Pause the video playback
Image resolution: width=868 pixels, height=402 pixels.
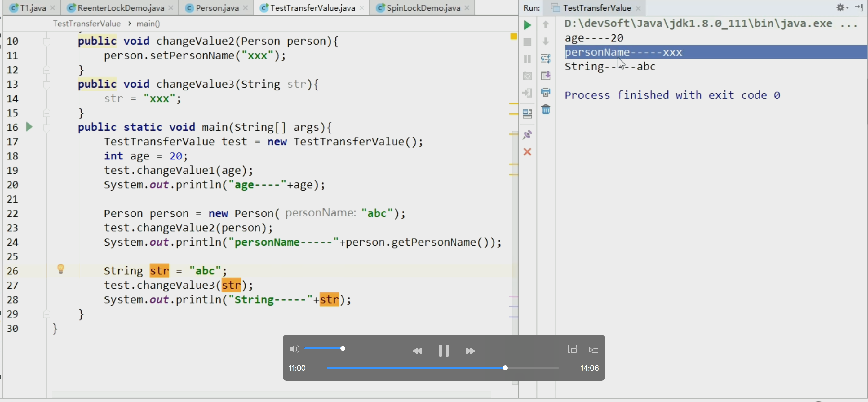point(443,351)
